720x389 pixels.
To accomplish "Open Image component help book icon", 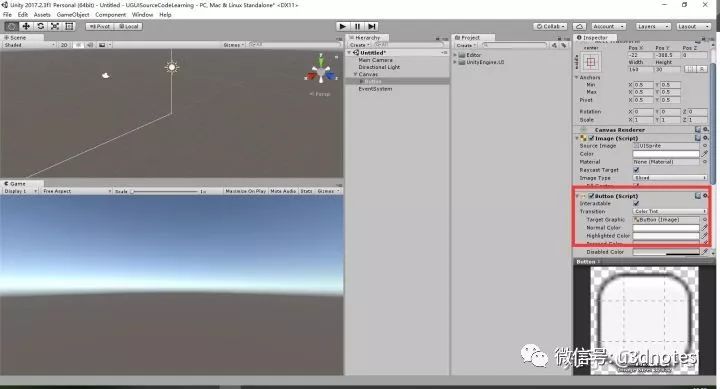I will click(x=698, y=138).
